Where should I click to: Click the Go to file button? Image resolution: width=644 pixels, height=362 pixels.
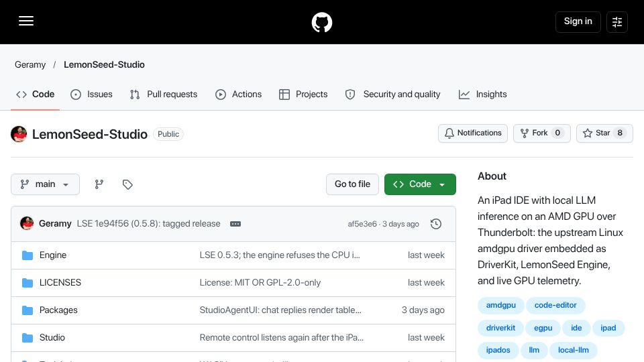pos(352,184)
